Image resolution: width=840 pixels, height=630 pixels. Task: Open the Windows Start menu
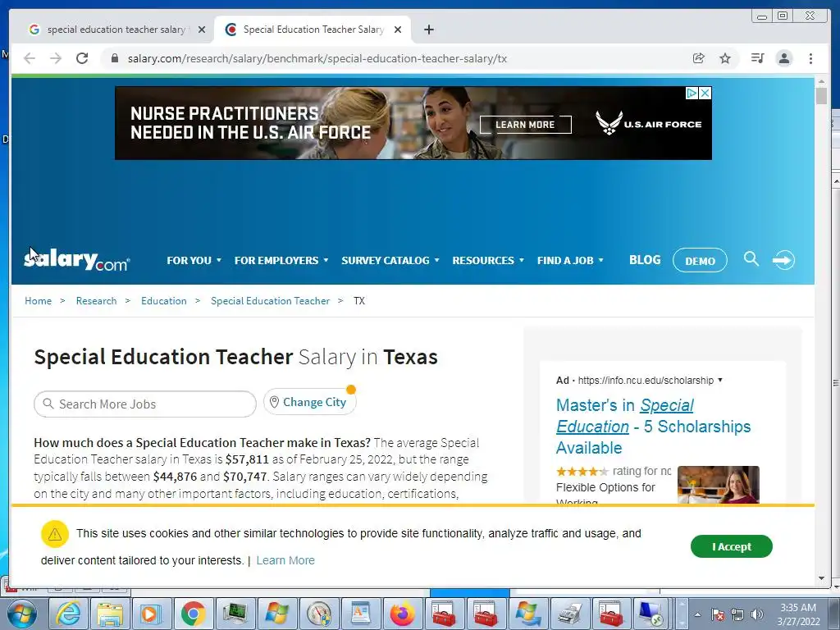pos(21,614)
